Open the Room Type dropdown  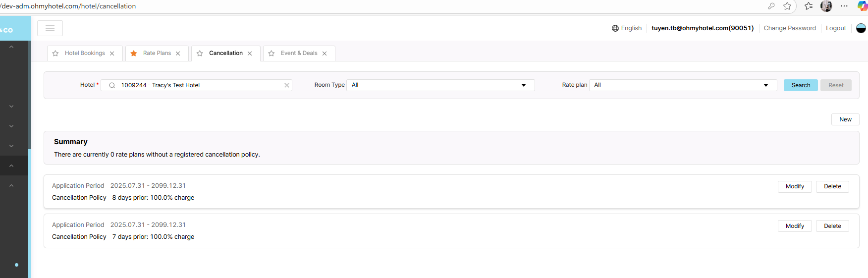click(440, 85)
